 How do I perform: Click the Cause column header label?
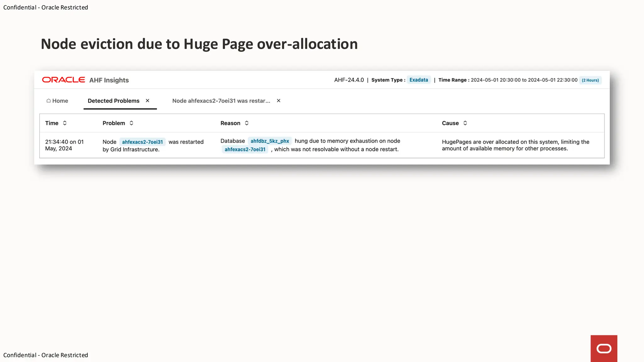click(x=450, y=123)
